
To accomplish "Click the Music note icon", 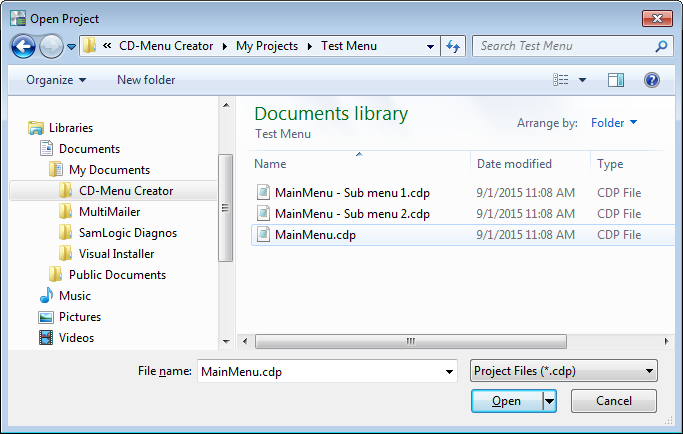I will point(46,295).
